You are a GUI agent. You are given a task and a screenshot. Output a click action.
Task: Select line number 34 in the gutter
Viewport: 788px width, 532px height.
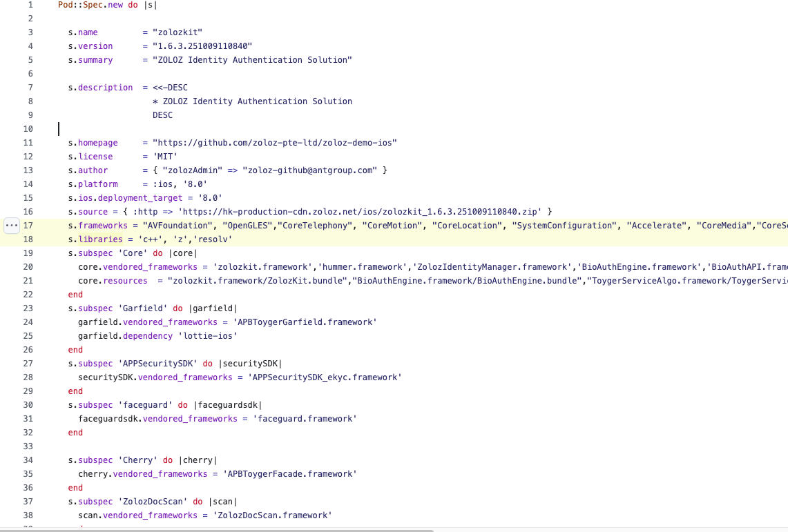[x=28, y=460]
